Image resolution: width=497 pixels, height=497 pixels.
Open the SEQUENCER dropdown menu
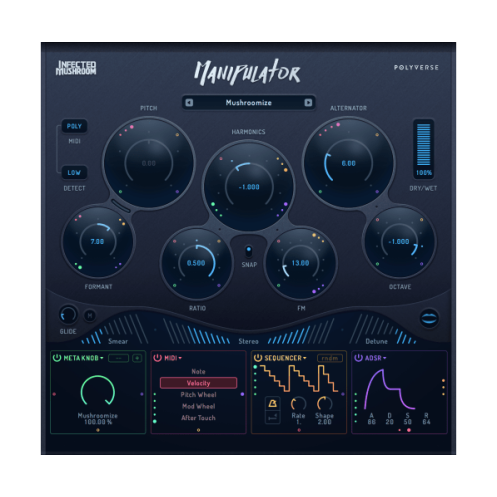point(285,358)
